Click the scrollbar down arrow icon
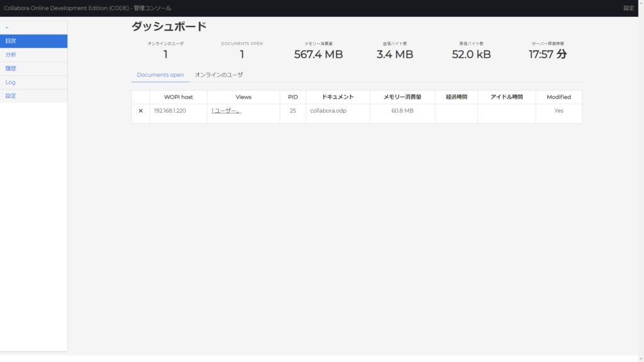The width and height of the screenshot is (644, 362). 640,357
